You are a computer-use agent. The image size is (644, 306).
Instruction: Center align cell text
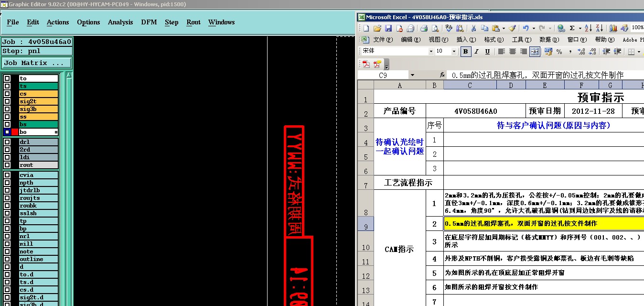click(x=513, y=52)
